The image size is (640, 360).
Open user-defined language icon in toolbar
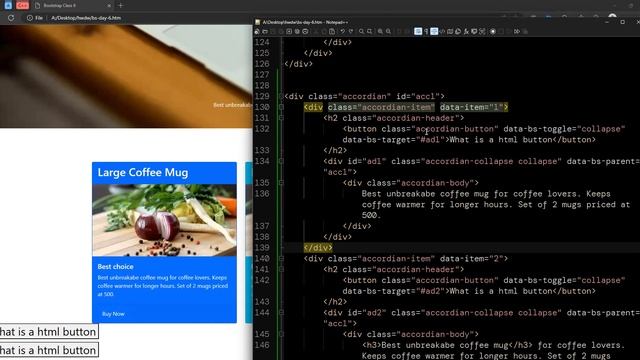(442, 31)
